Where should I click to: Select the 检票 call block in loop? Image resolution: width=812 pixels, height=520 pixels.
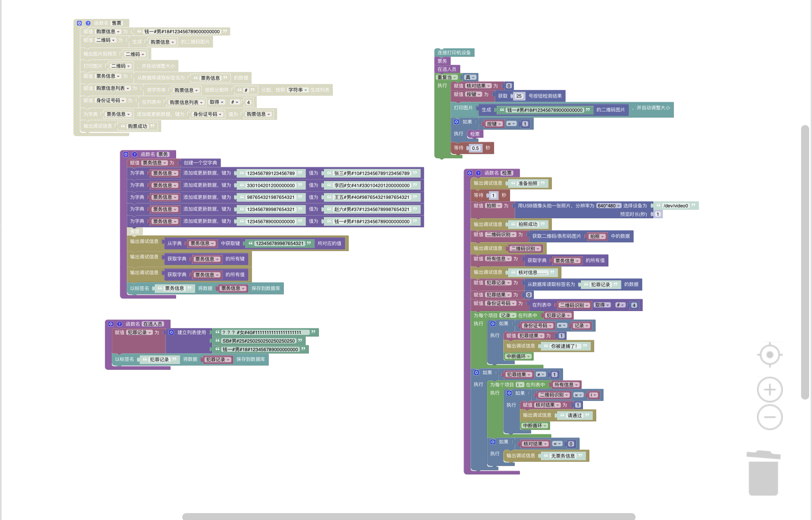tap(475, 134)
